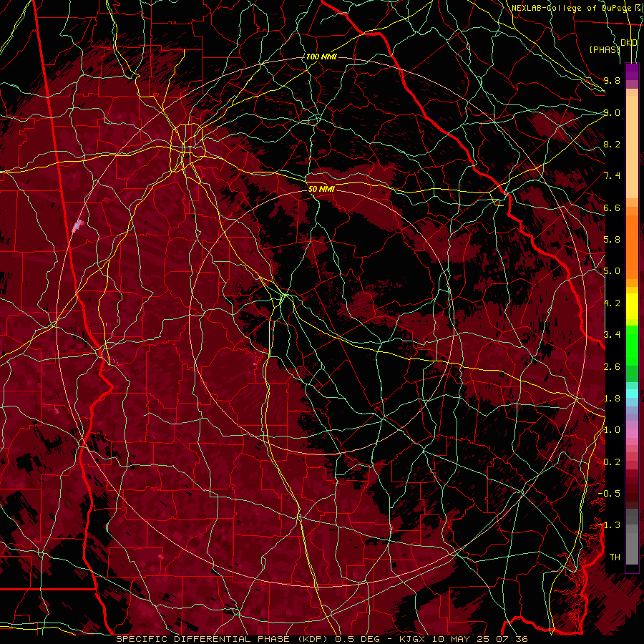This screenshot has width=644, height=644.
Task: Click the 9.0 scale value
Action: [612, 112]
